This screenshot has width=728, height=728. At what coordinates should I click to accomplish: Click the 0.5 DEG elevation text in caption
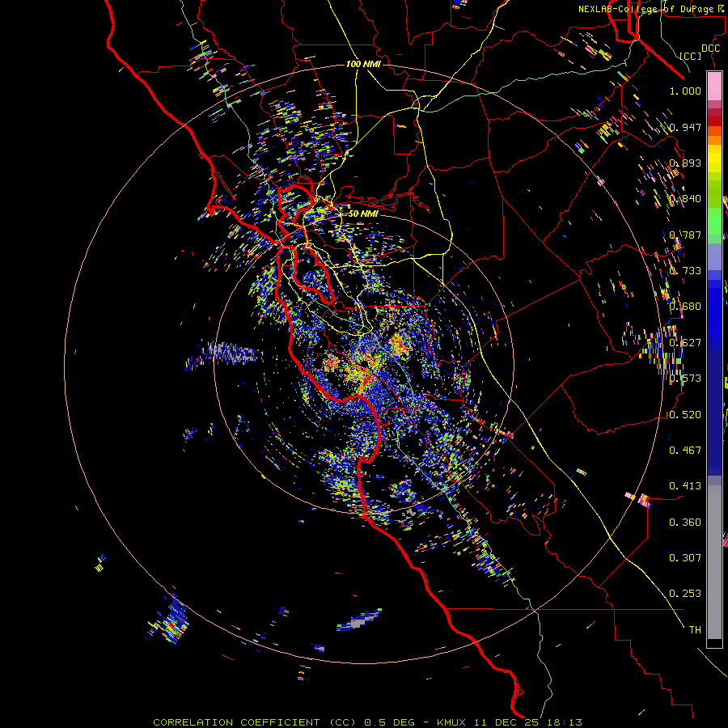tap(389, 722)
